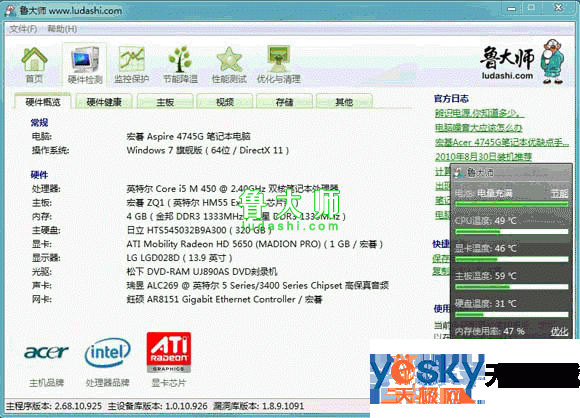Click the ATI Radeon graphics logo
Viewport: 580px width, 418px height.
pyautogui.click(x=169, y=352)
